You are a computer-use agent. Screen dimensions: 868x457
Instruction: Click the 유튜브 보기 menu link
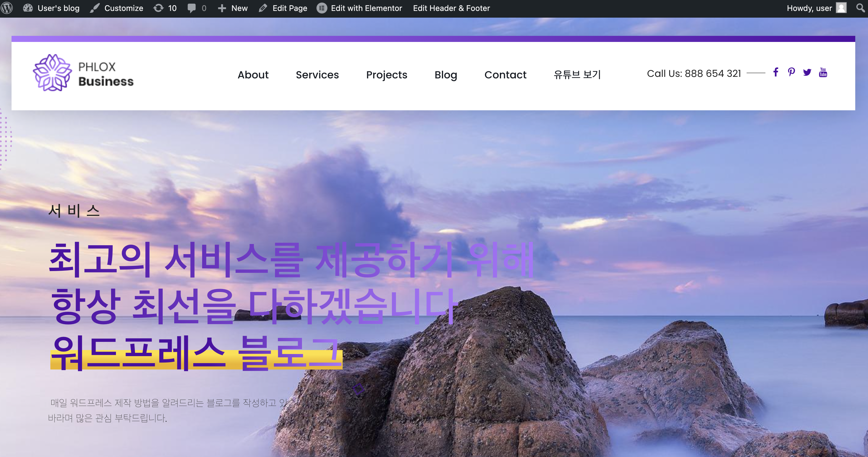pyautogui.click(x=577, y=74)
